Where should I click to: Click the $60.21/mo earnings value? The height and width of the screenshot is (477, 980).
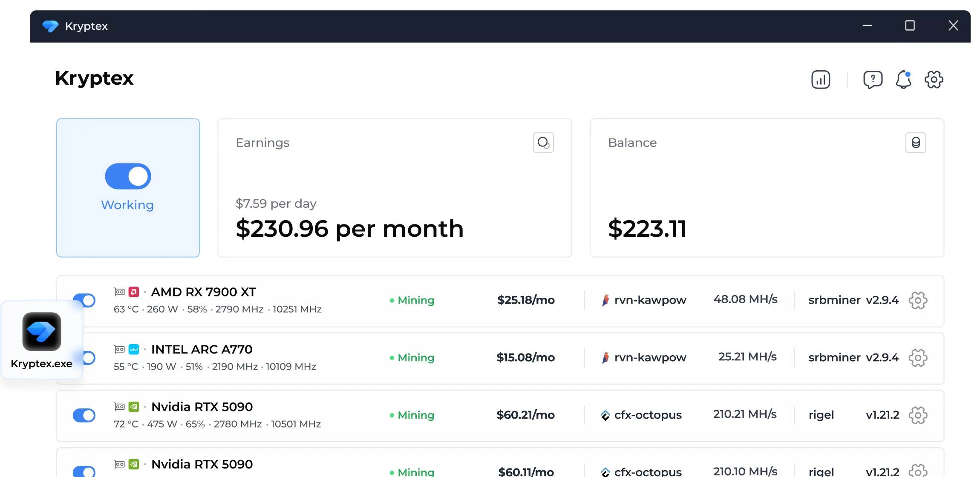click(x=526, y=415)
